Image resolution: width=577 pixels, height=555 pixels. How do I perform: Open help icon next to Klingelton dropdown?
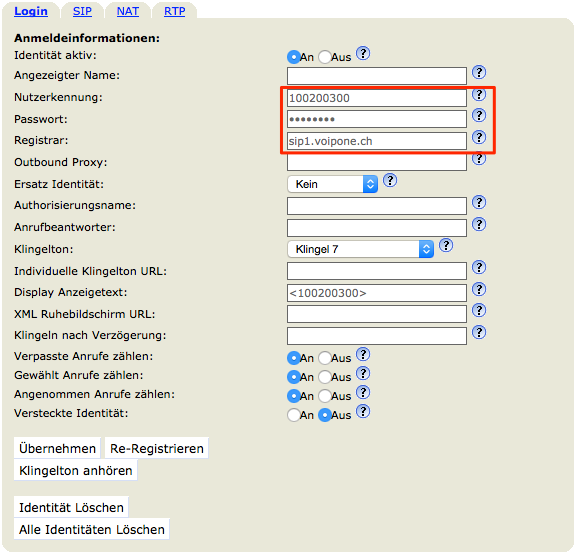(446, 245)
